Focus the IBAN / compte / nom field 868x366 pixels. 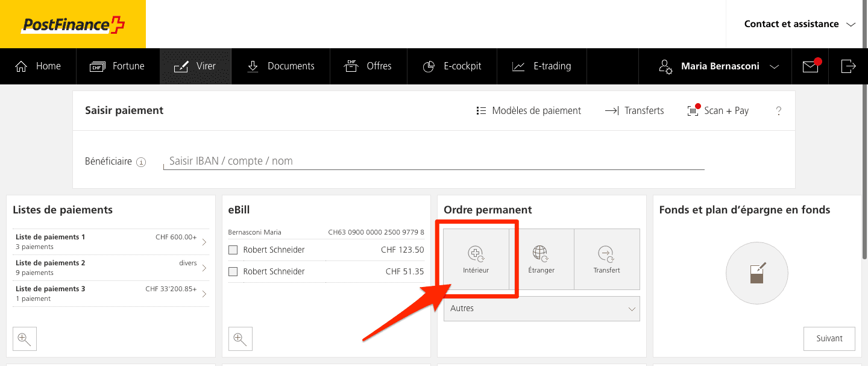point(434,162)
